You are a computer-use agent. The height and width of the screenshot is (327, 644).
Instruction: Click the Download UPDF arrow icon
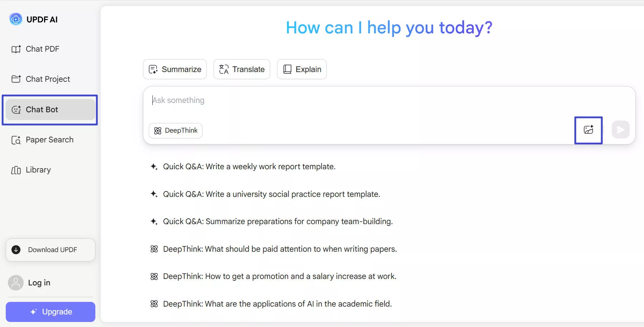pos(16,250)
